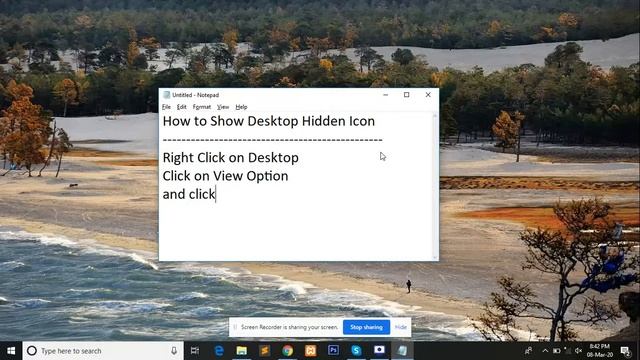This screenshot has height=360, width=640.
Task: Launch Microsoft Edge from the taskbar
Action: (x=219, y=351)
